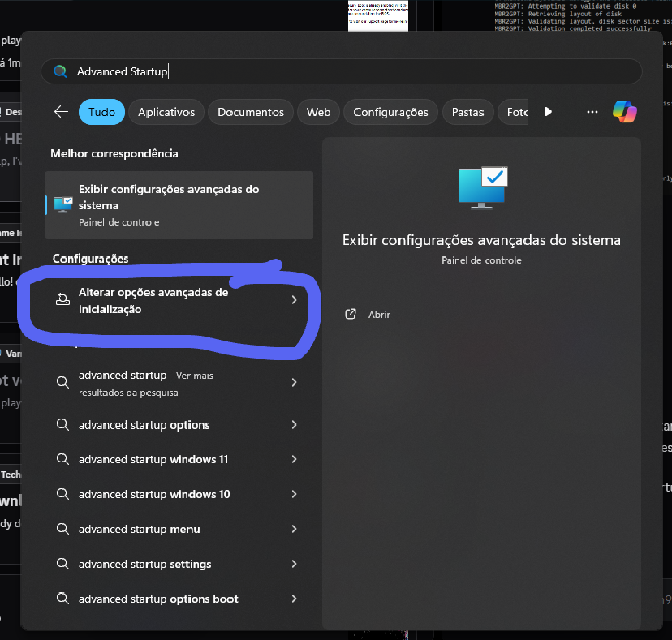
Task: Select suggestion advanced startup settings
Action: click(x=179, y=565)
